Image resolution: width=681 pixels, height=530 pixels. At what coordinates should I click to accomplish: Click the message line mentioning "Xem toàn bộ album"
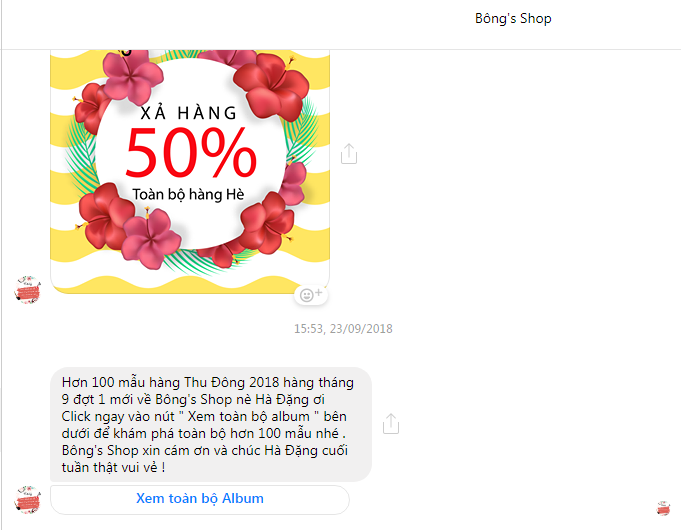pos(204,416)
